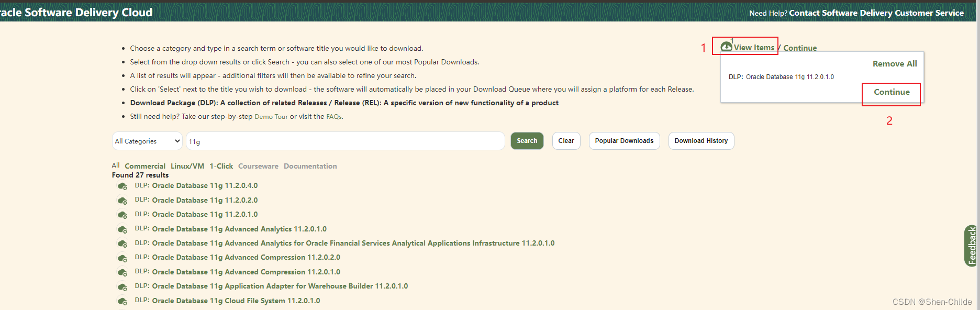Image resolution: width=980 pixels, height=310 pixels.
Task: Add Advanced Compression 11.2.0.1.0 via cloud icon
Action: (x=122, y=272)
